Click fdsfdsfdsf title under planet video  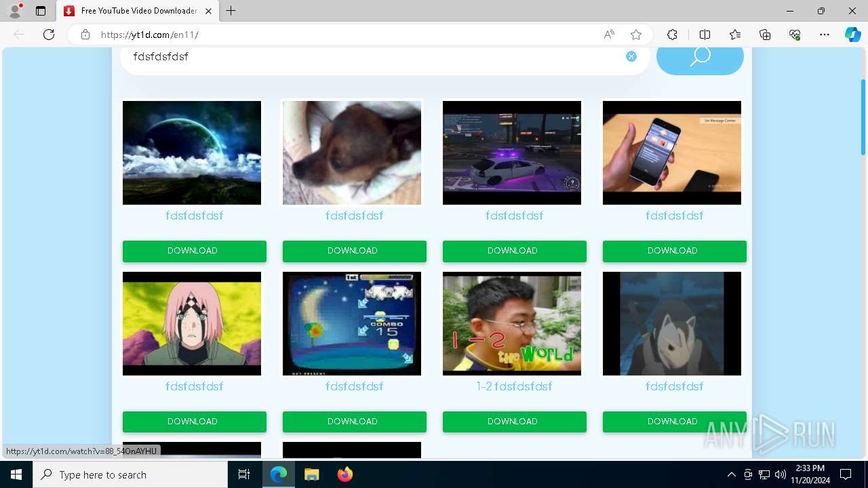(194, 216)
